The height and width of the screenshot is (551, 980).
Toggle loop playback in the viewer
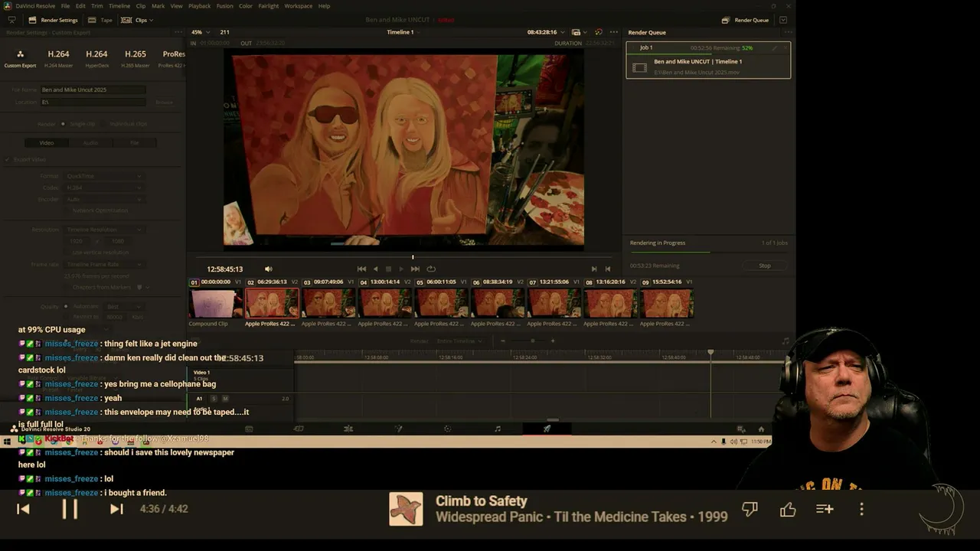pyautogui.click(x=431, y=269)
